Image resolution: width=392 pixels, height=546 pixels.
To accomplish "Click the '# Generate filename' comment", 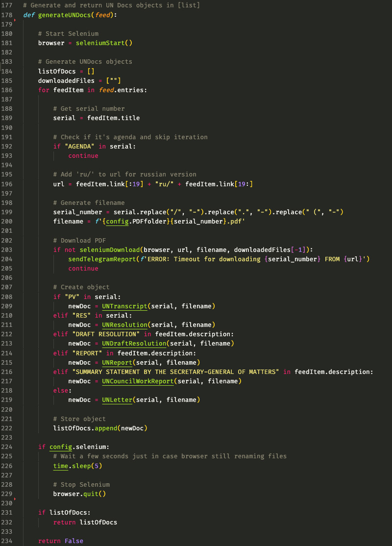I will pos(89,202).
